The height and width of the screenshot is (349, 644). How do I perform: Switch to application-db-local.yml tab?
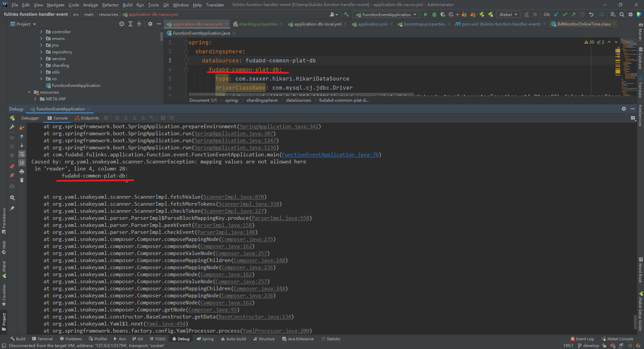[317, 24]
